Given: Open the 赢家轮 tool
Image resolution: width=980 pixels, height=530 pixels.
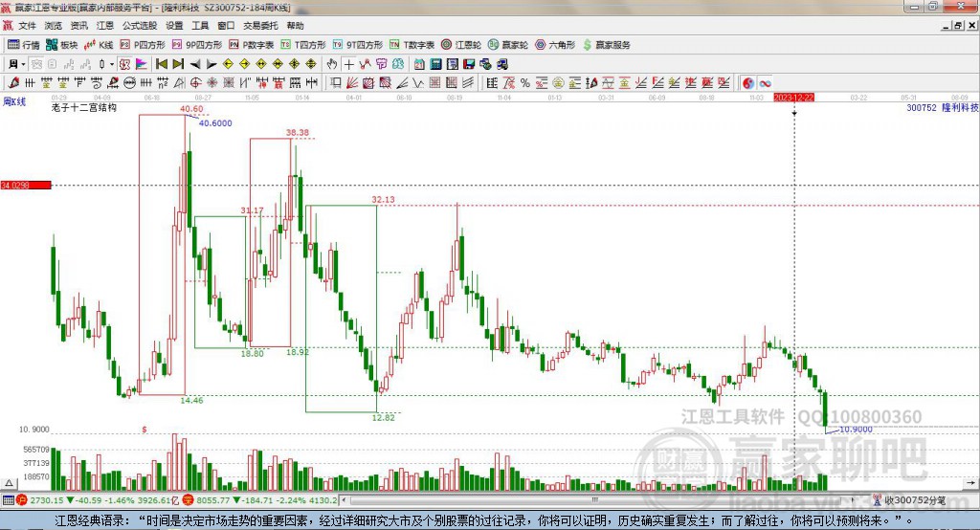Looking at the screenshot, I should (x=508, y=45).
